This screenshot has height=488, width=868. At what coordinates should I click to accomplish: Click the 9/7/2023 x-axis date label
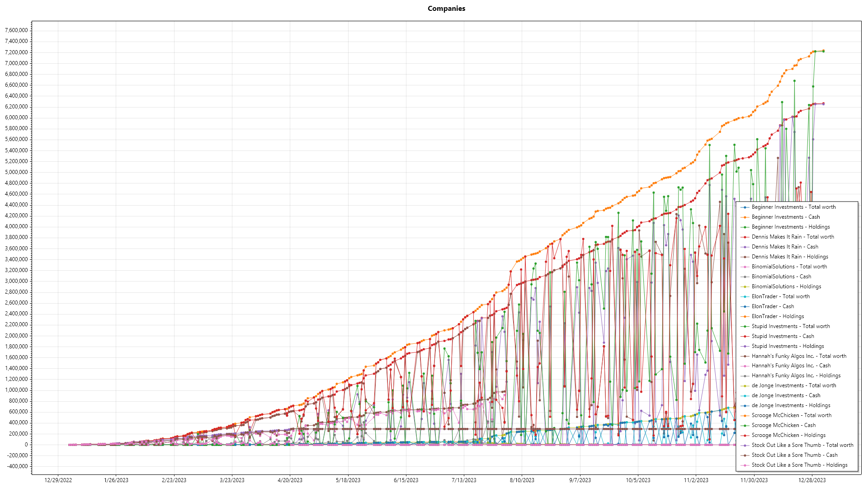coord(580,480)
